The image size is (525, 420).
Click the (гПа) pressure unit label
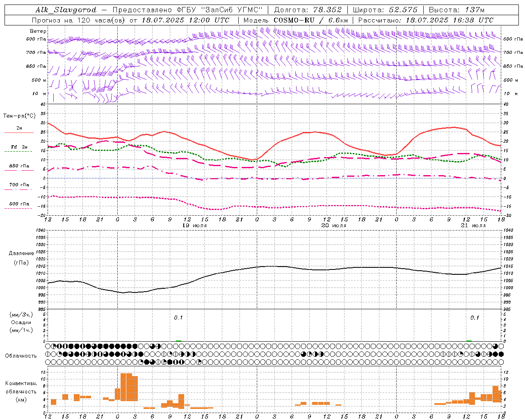pyautogui.click(x=21, y=263)
